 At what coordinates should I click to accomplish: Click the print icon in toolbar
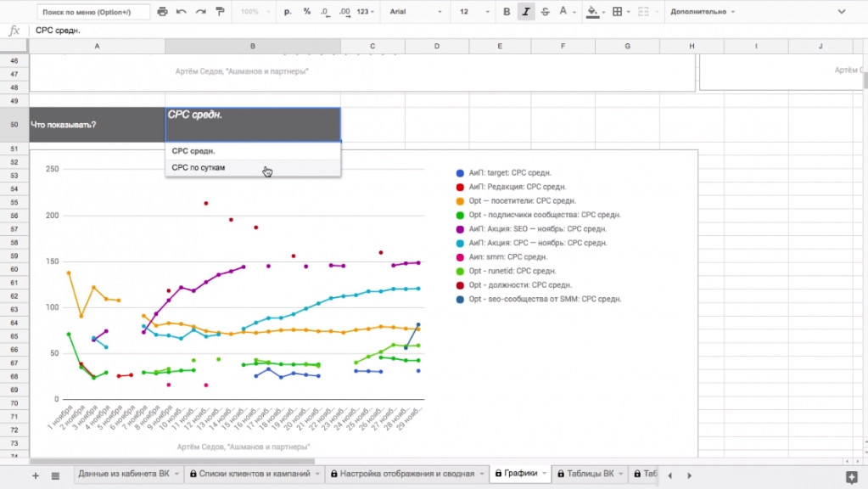(161, 12)
